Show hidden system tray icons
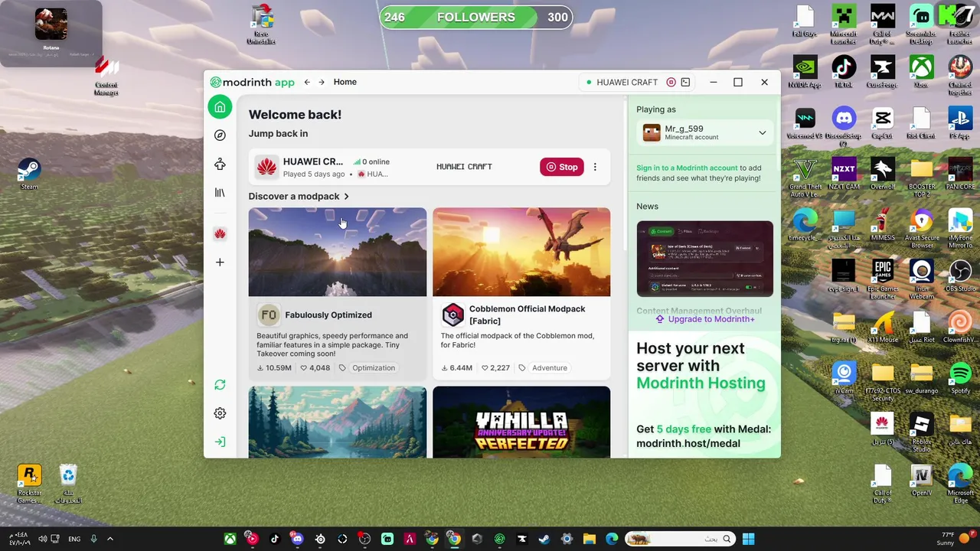 (110, 539)
